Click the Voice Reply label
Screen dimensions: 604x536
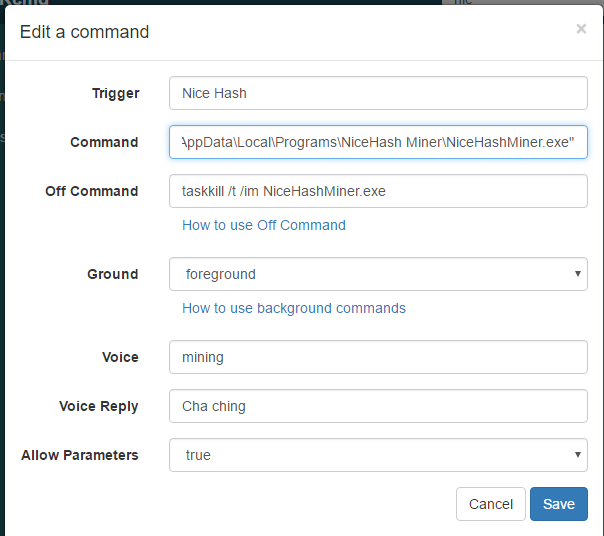click(x=99, y=407)
